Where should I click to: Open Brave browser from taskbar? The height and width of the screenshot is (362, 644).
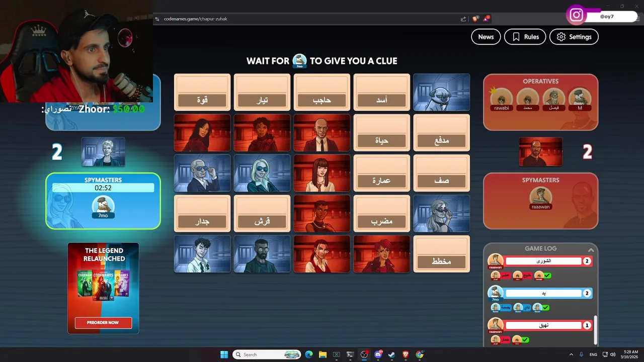click(x=406, y=354)
